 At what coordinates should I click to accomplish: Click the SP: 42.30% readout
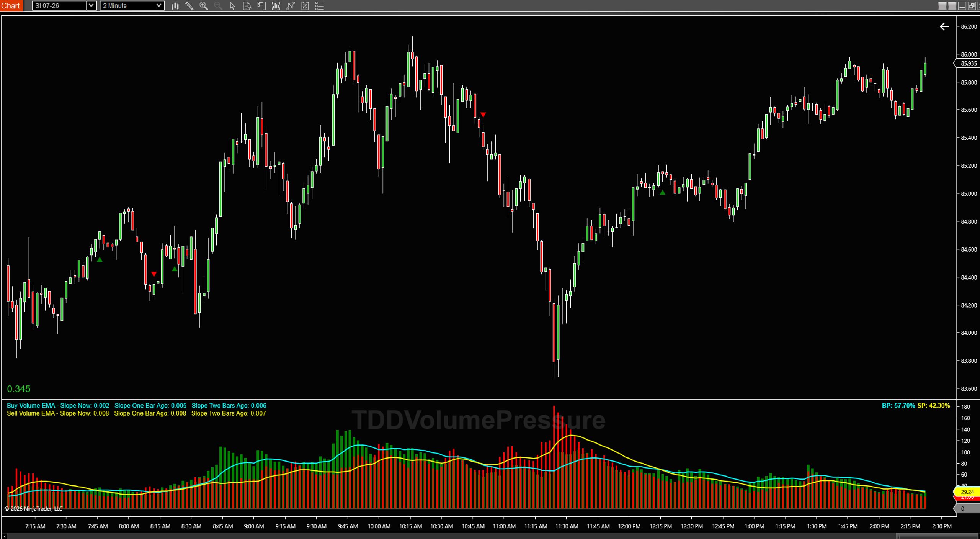tap(934, 405)
